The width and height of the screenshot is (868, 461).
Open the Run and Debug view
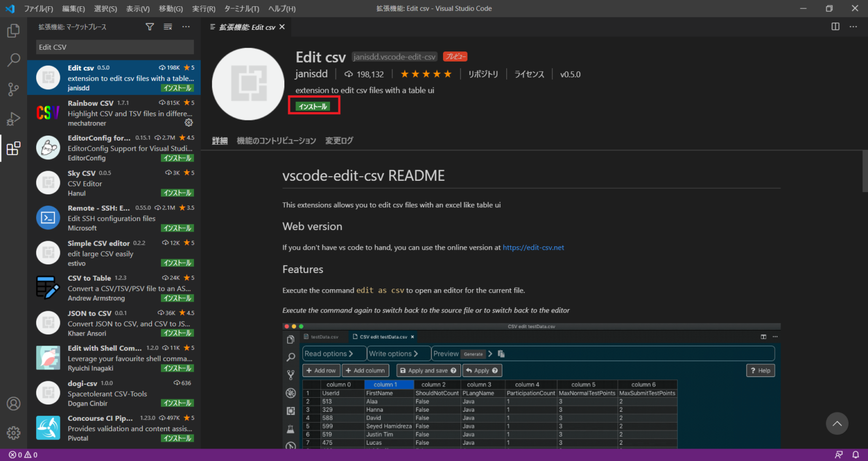[13, 119]
